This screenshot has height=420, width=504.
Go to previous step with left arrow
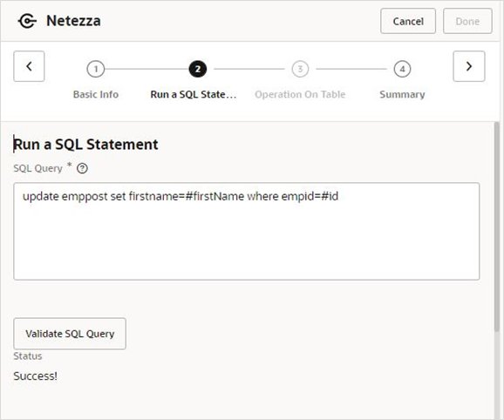tap(29, 66)
